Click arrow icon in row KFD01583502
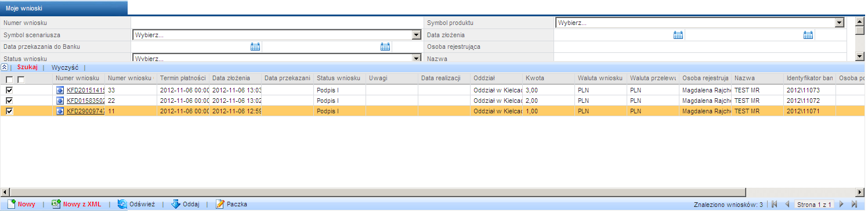868x211 pixels. pos(60,101)
